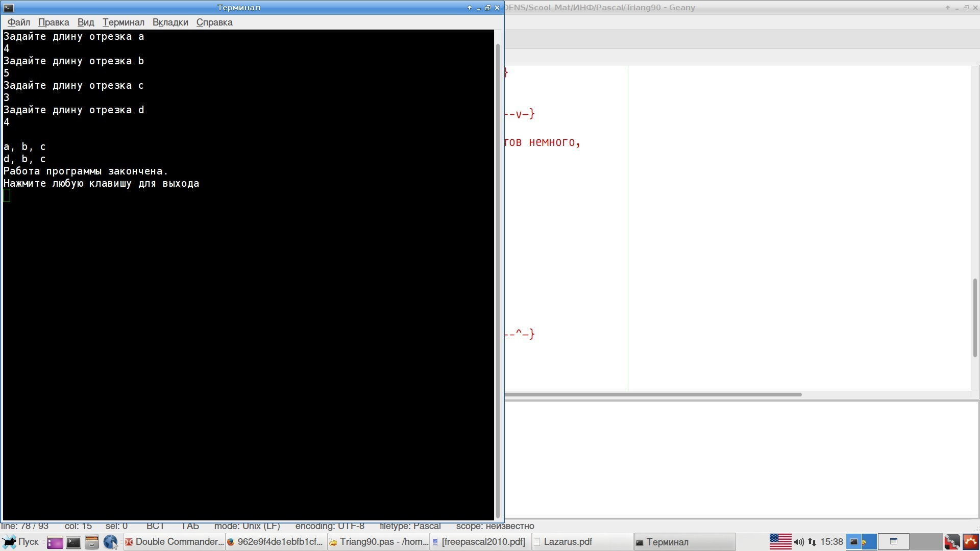Open the Файл menu in terminal
Screen dimensions: 980x551
pos(19,22)
